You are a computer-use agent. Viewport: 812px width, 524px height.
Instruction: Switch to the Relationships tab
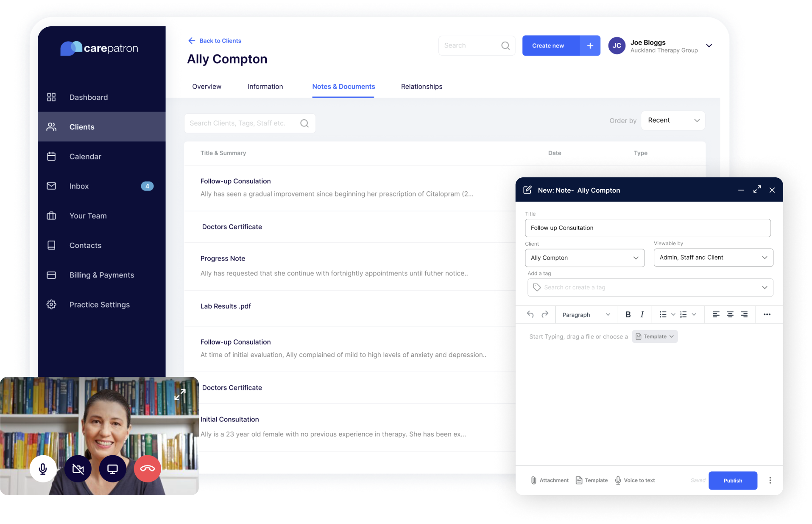[x=421, y=87]
